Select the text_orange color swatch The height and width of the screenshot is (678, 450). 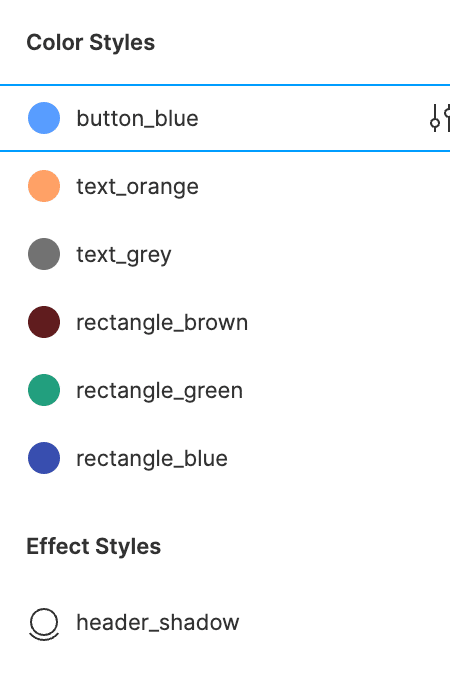[x=44, y=186]
